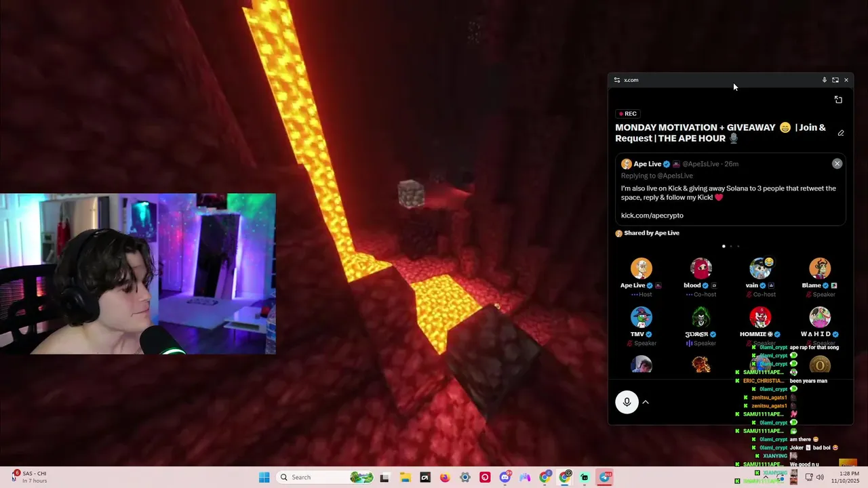Open @ApeIsLive handle in shared post
Viewport: 868px width, 488px height.
(x=701, y=164)
